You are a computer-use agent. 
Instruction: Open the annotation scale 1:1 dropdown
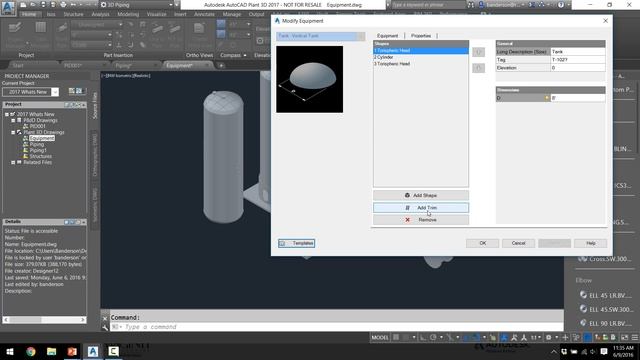[x=536, y=338]
